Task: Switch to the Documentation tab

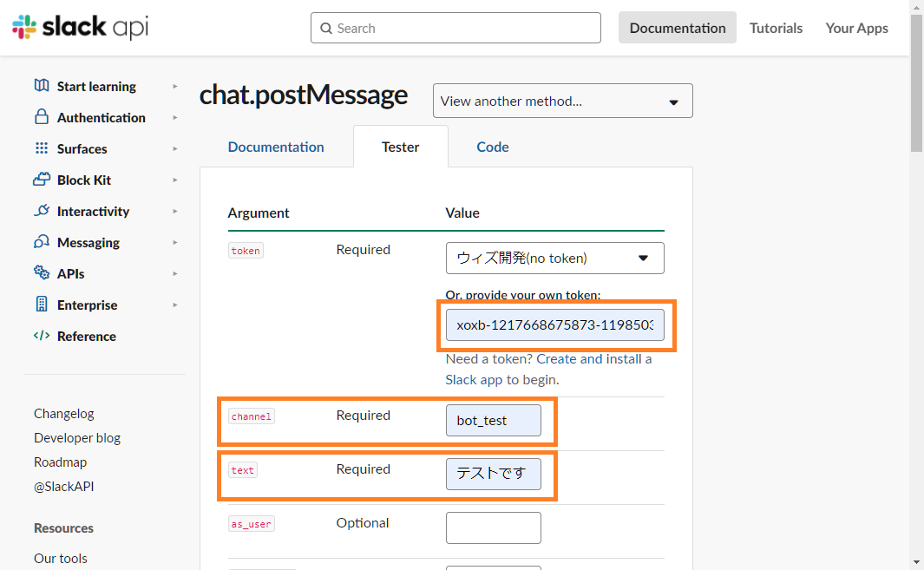Action: click(276, 147)
